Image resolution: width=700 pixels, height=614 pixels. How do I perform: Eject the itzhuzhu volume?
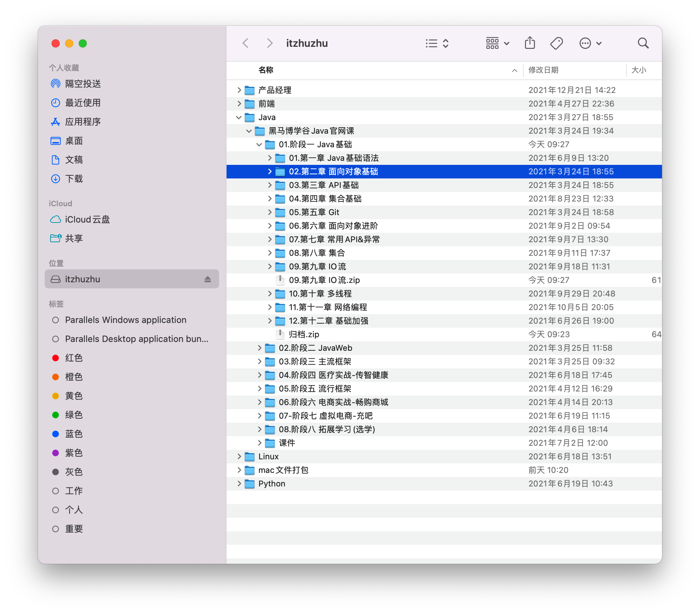coord(208,279)
